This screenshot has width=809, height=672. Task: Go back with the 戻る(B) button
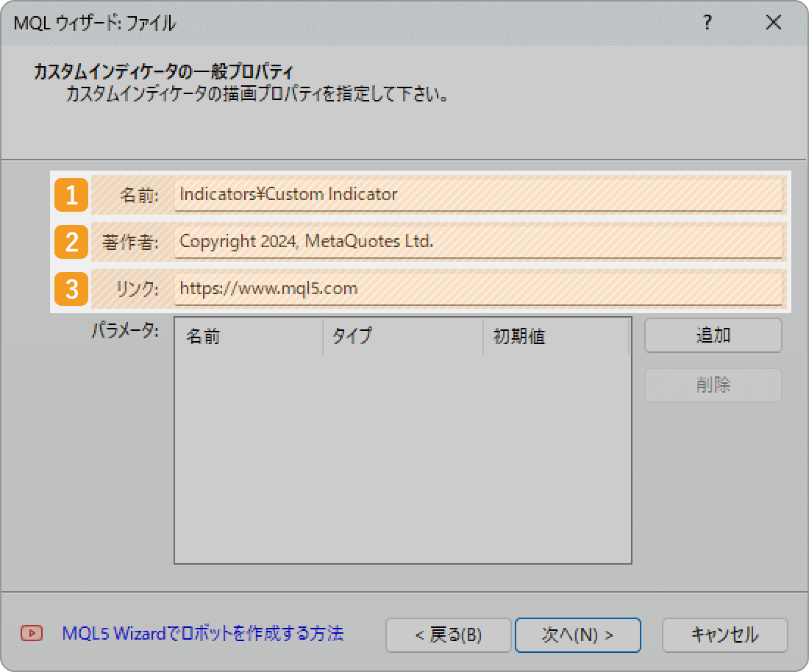click(x=449, y=635)
